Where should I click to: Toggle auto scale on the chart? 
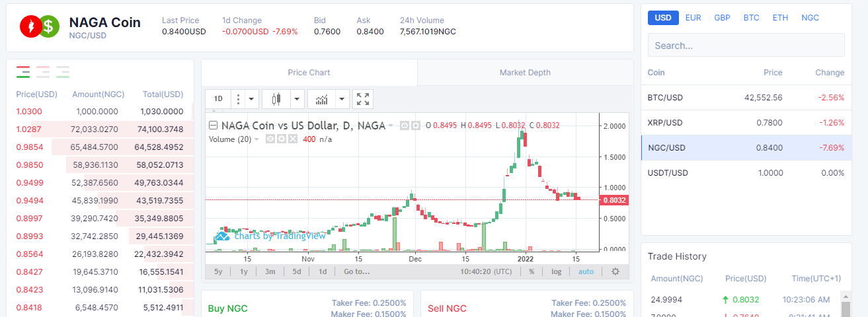click(x=586, y=271)
